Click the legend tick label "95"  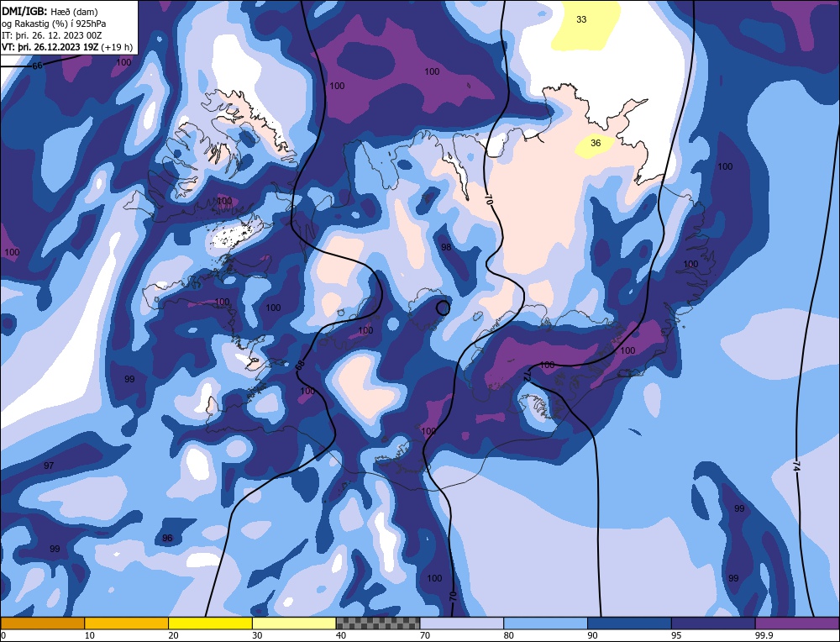[676, 635]
